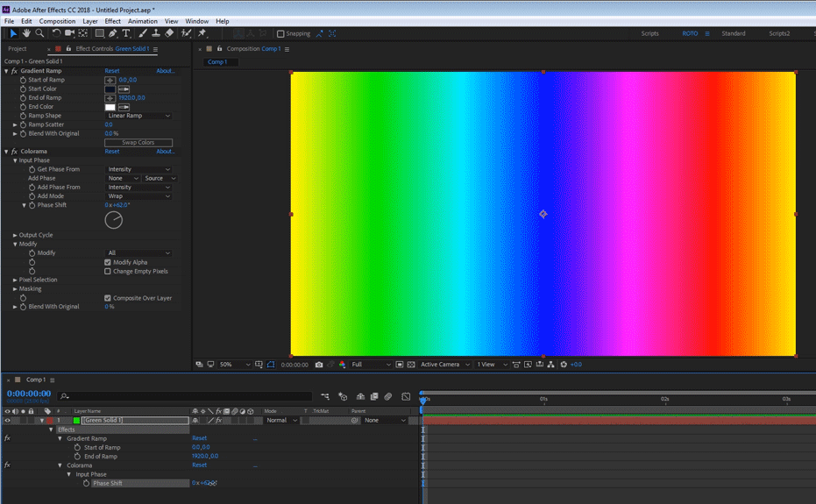Toggle the Draft 3D timeline icon

click(343, 397)
